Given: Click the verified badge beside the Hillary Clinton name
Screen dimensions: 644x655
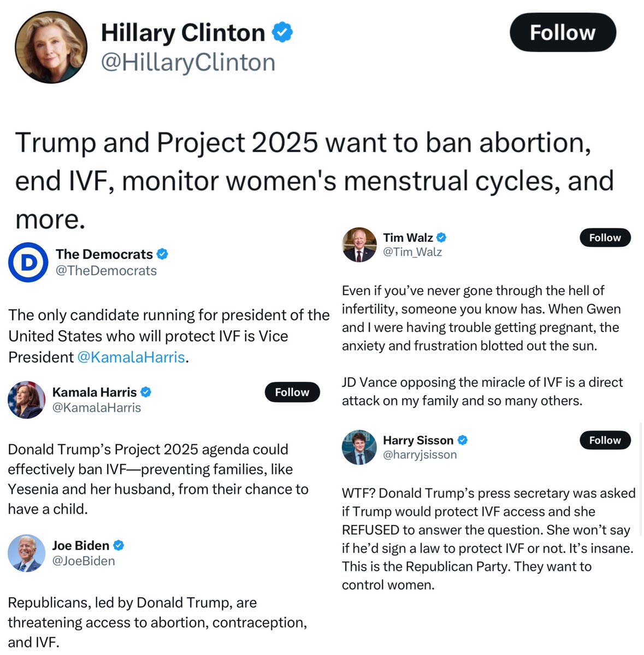Looking at the screenshot, I should tap(282, 32).
